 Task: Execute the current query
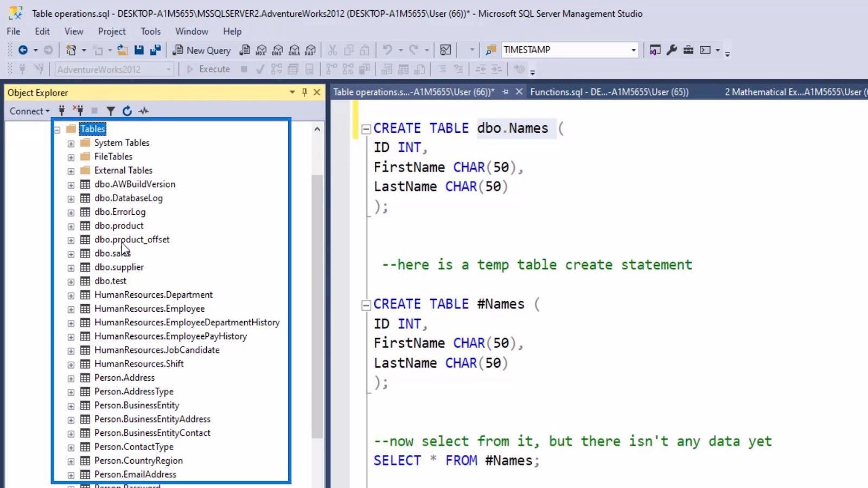coord(209,69)
